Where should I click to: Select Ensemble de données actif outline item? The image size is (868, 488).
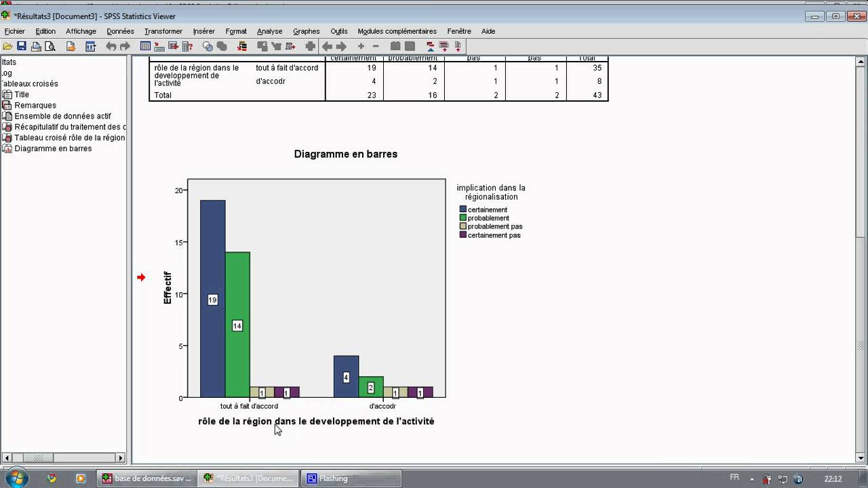click(62, 116)
